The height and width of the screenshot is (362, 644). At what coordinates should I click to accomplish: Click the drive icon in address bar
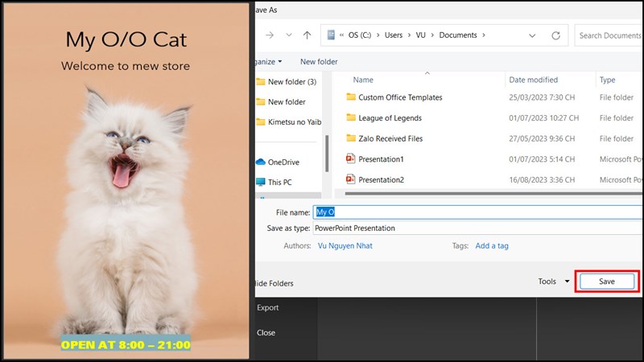click(x=331, y=35)
